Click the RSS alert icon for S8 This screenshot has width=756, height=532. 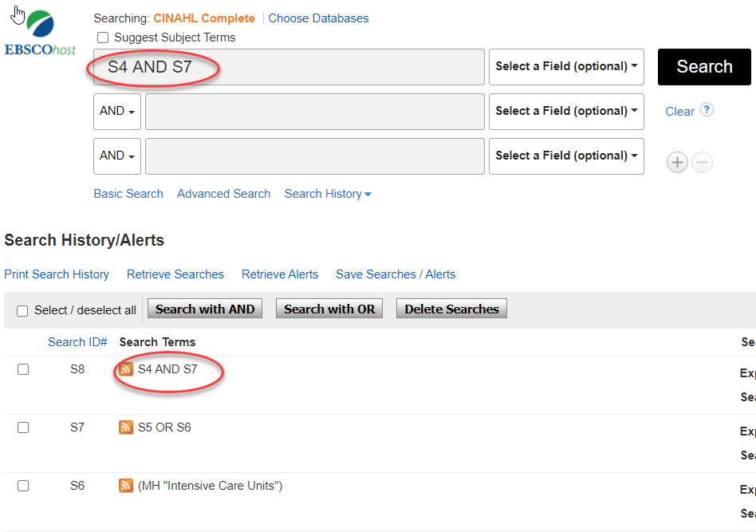point(125,369)
